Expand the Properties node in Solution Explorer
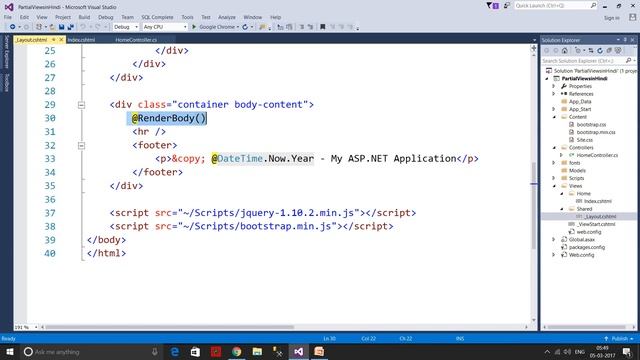 (554, 86)
